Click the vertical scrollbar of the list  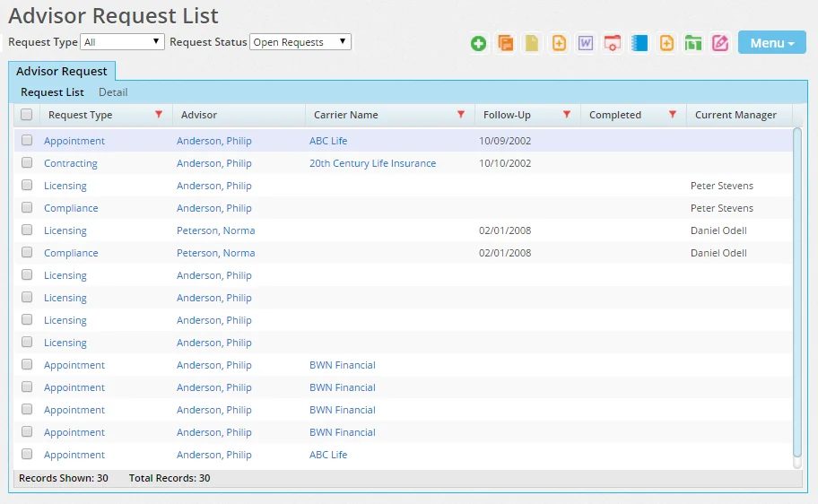(x=797, y=296)
